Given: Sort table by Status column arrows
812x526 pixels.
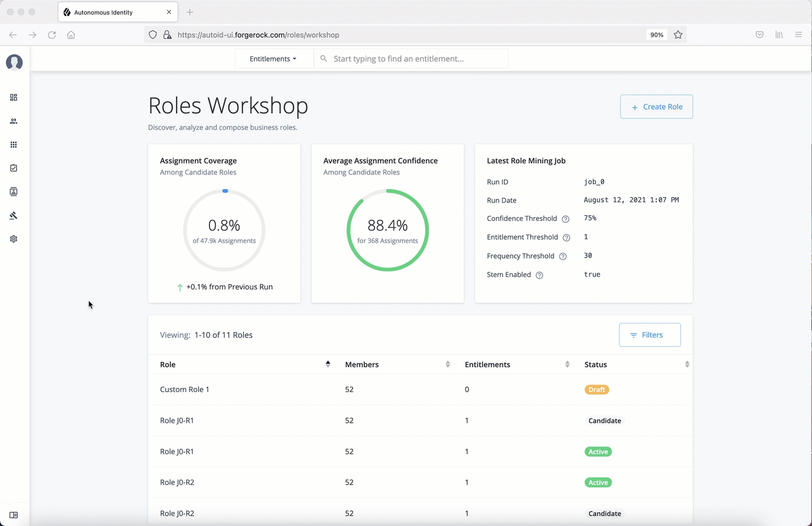Looking at the screenshot, I should 687,365.
